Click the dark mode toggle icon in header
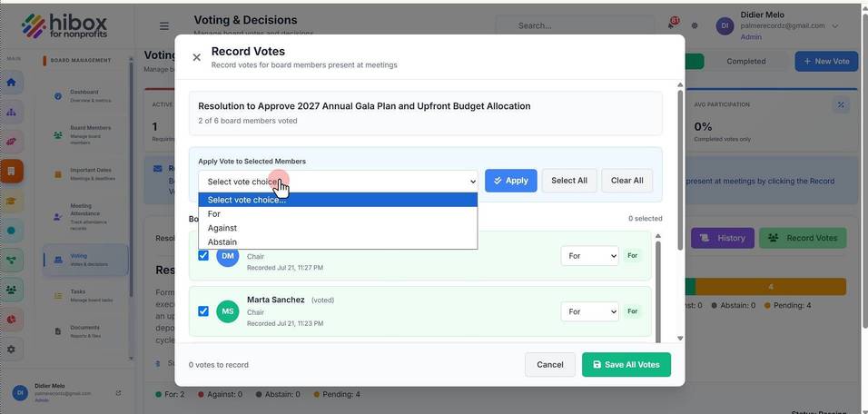 tap(695, 25)
